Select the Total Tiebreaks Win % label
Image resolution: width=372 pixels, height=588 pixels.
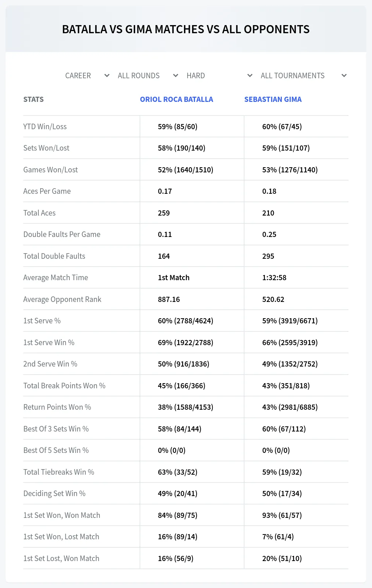(x=59, y=472)
